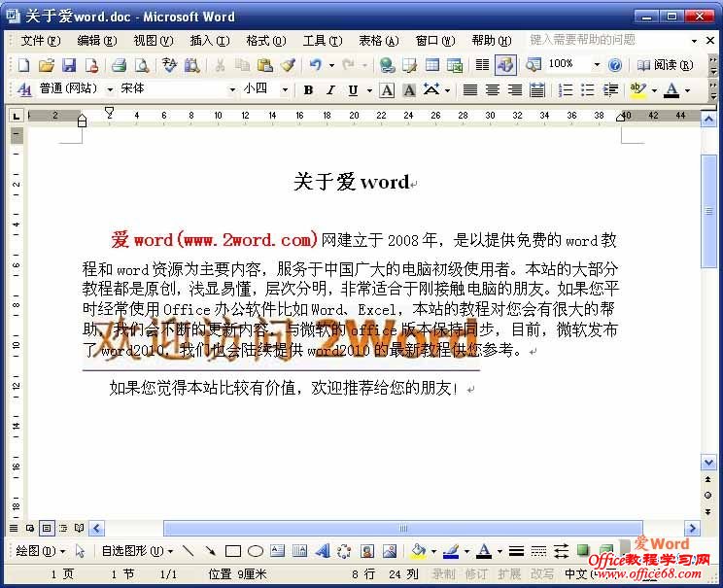
Task: Type in the help question search box
Action: click(608, 40)
